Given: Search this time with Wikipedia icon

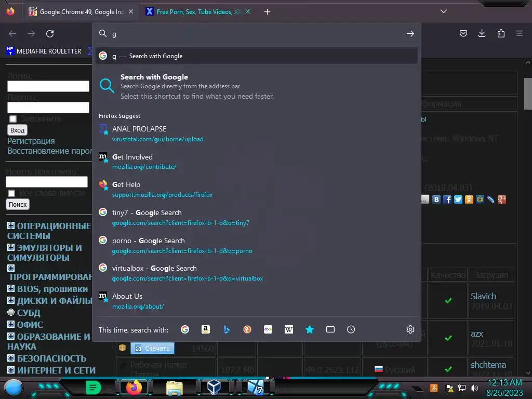Looking at the screenshot, I should tap(289, 329).
